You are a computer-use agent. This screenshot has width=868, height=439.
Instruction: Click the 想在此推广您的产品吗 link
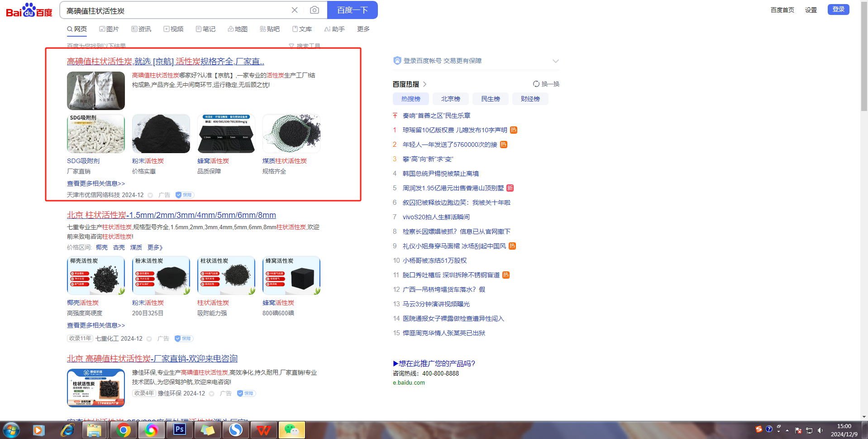434,363
